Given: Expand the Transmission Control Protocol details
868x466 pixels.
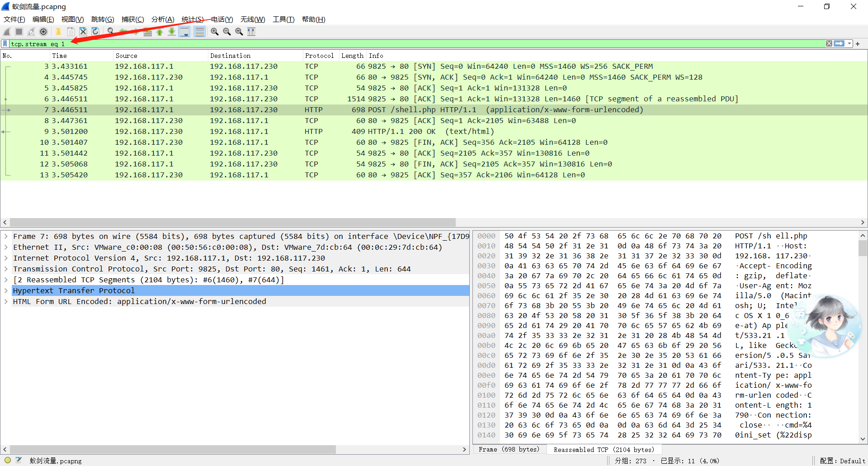Looking at the screenshot, I should 6,269.
